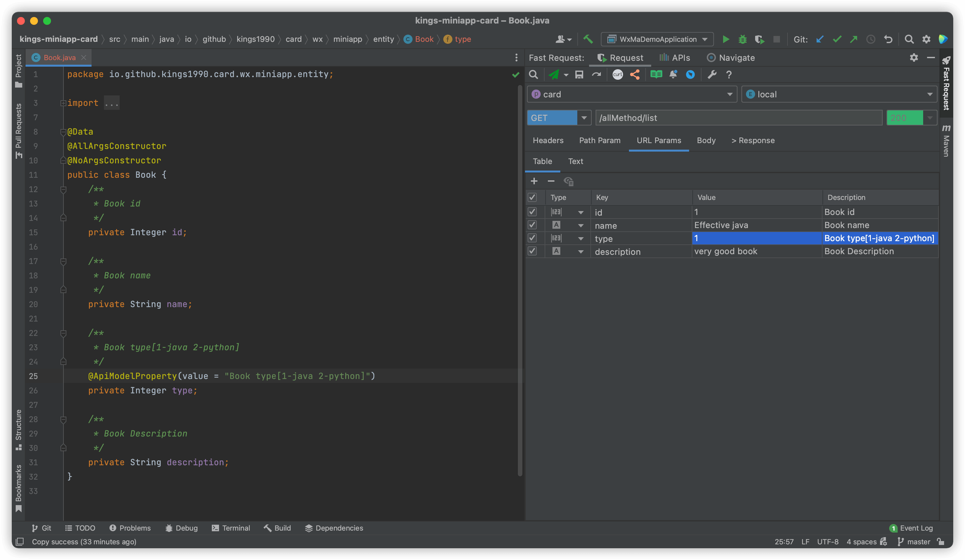
Task: Click the orange share icon
Action: (x=635, y=74)
